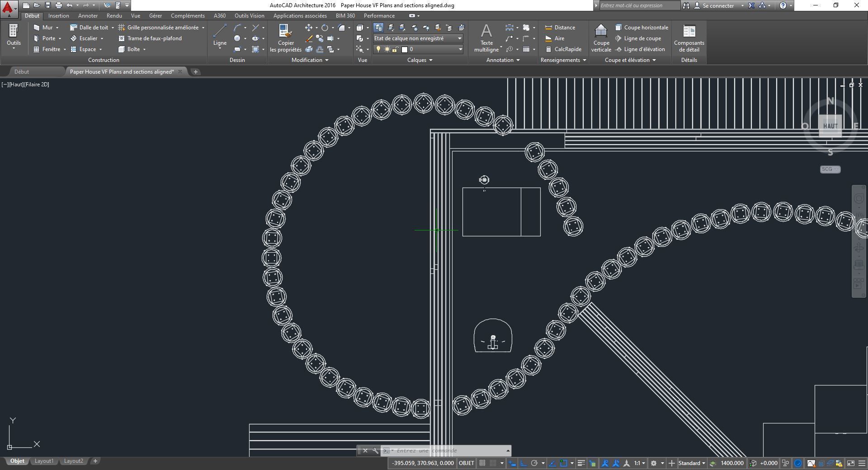Click Se connecter sign-in button

pos(718,5)
